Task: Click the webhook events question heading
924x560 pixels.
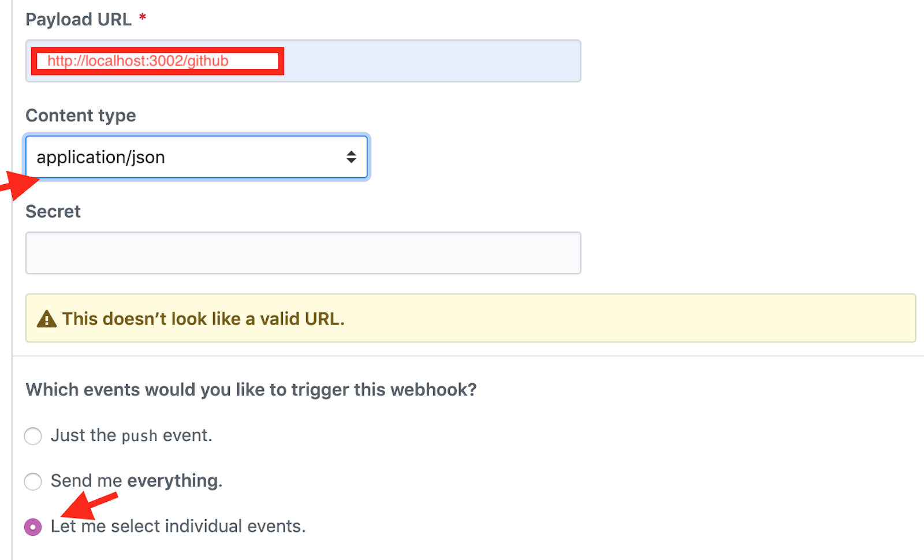Action: click(251, 390)
